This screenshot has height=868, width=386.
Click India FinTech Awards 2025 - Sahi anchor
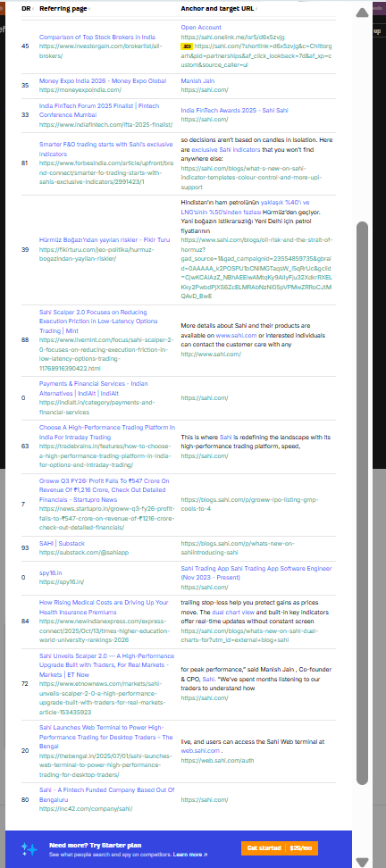[x=234, y=110]
